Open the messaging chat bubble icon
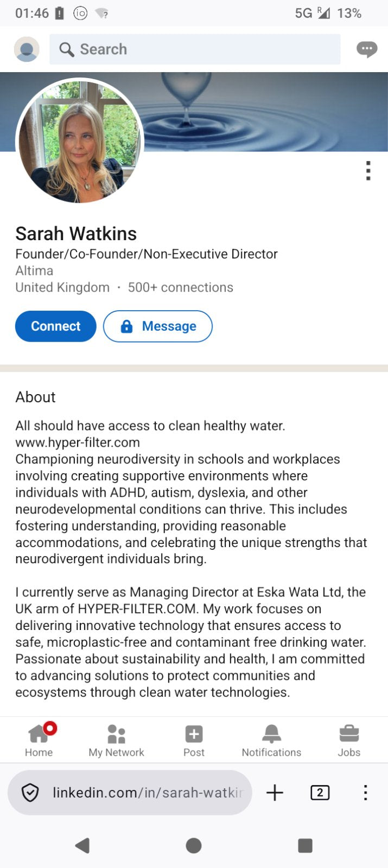This screenshot has width=388, height=868. pyautogui.click(x=367, y=49)
